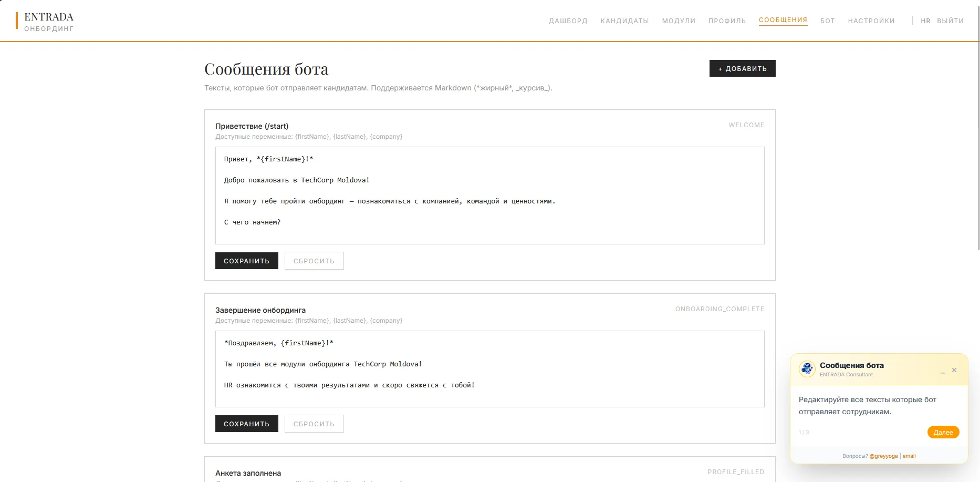Open the Бот section
980x482 pixels.
(828, 21)
